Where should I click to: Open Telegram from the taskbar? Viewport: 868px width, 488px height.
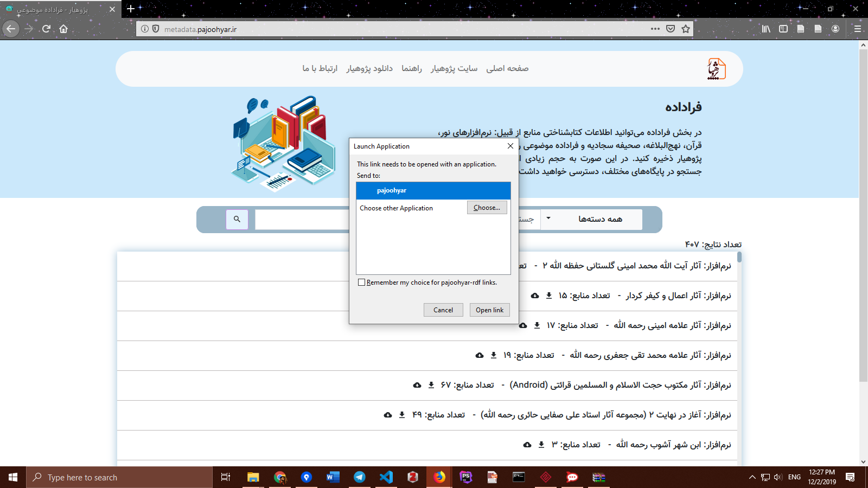click(359, 477)
